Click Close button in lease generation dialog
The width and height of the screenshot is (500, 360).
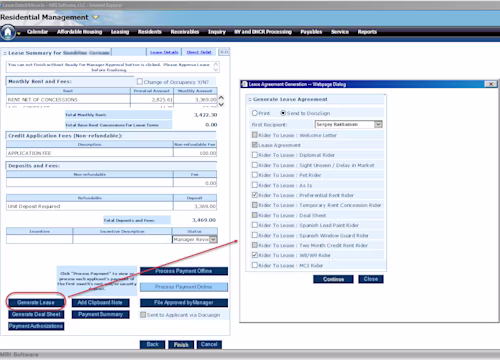pos(371,279)
